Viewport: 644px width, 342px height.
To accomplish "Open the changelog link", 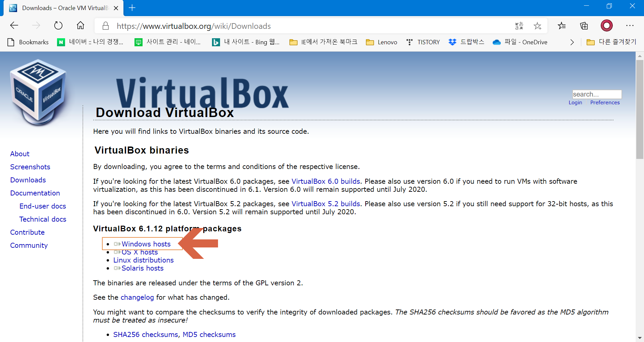I will [x=137, y=297].
